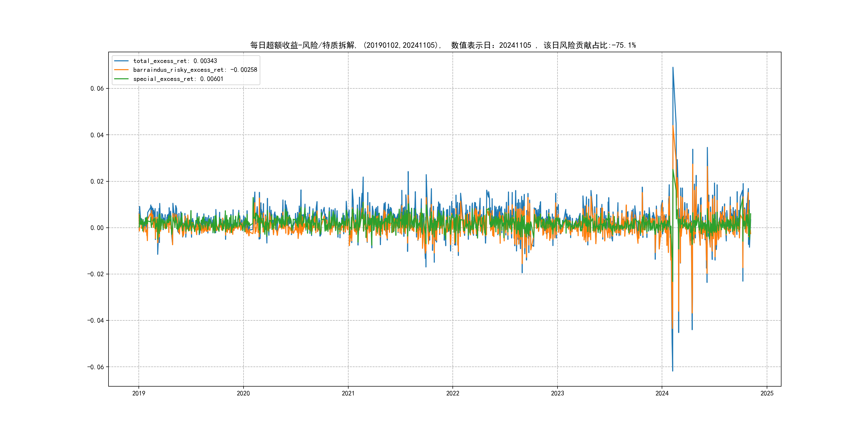Click the 2023 x-axis tick label
The height and width of the screenshot is (434, 868).
point(557,393)
